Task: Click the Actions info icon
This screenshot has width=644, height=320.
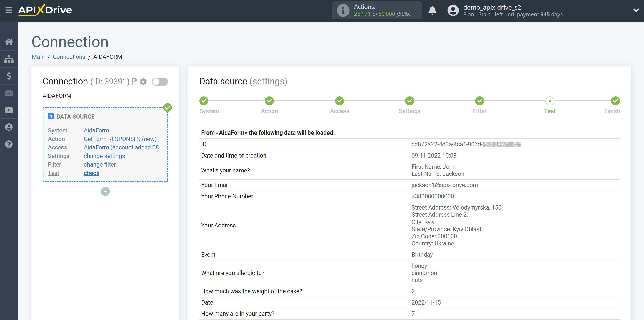Action: (x=343, y=11)
